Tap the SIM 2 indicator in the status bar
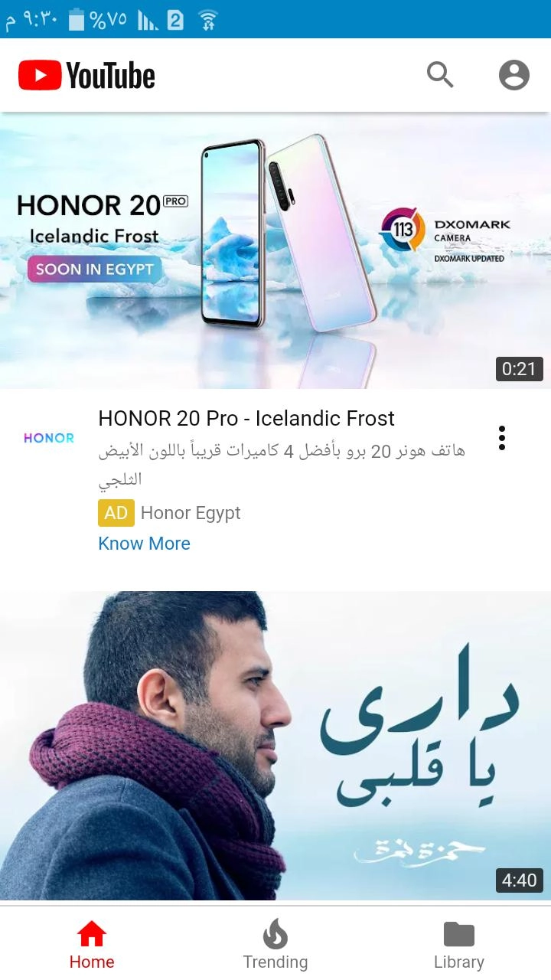The image size is (551, 980). pyautogui.click(x=175, y=20)
